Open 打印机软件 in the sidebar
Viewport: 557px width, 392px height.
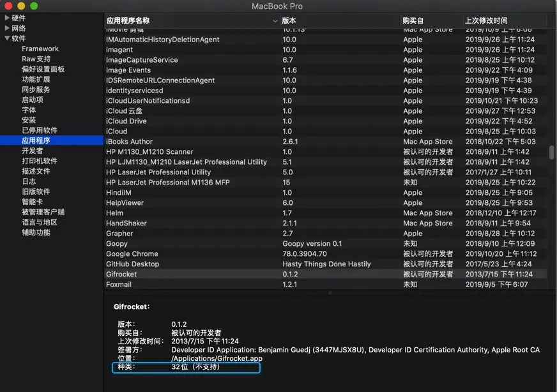click(40, 161)
